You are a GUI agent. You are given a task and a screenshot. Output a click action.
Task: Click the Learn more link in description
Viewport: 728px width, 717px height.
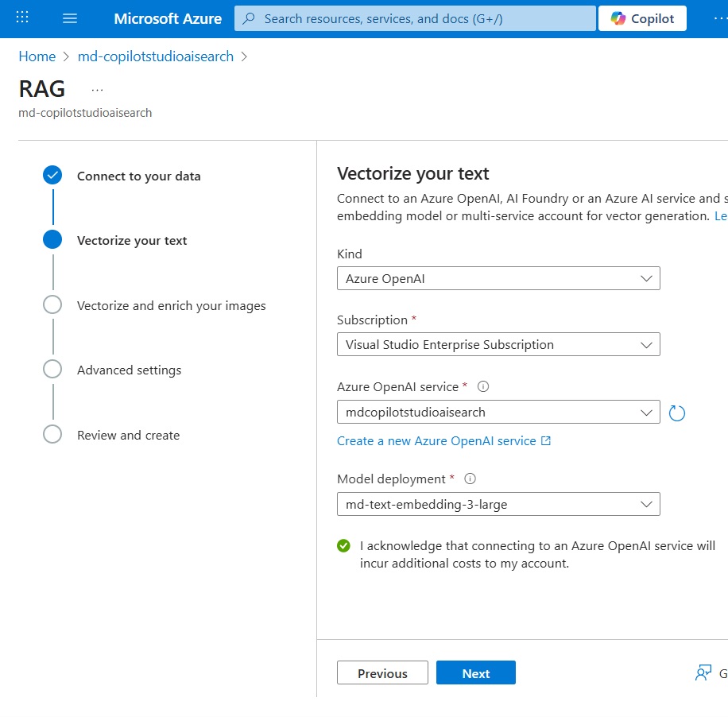point(721,216)
